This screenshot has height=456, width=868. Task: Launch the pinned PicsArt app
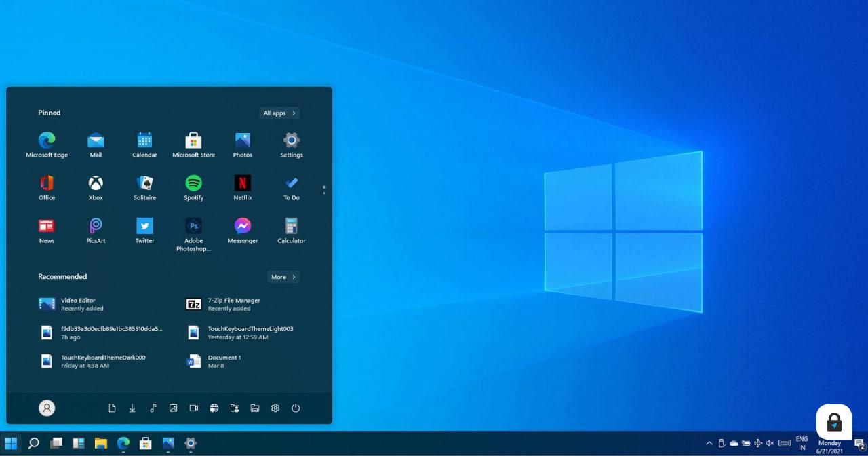96,230
